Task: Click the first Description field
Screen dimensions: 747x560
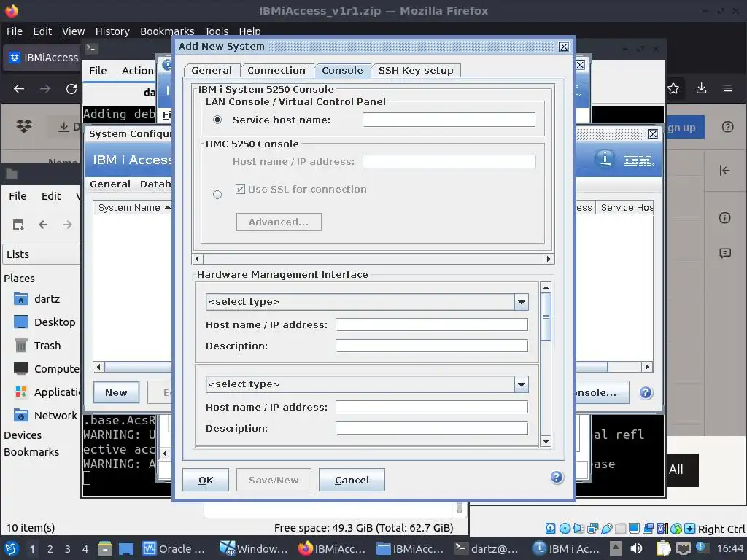Action: tap(432, 346)
